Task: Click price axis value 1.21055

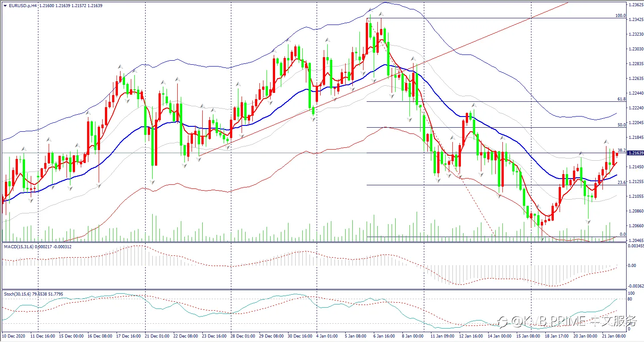Action: click(636, 196)
